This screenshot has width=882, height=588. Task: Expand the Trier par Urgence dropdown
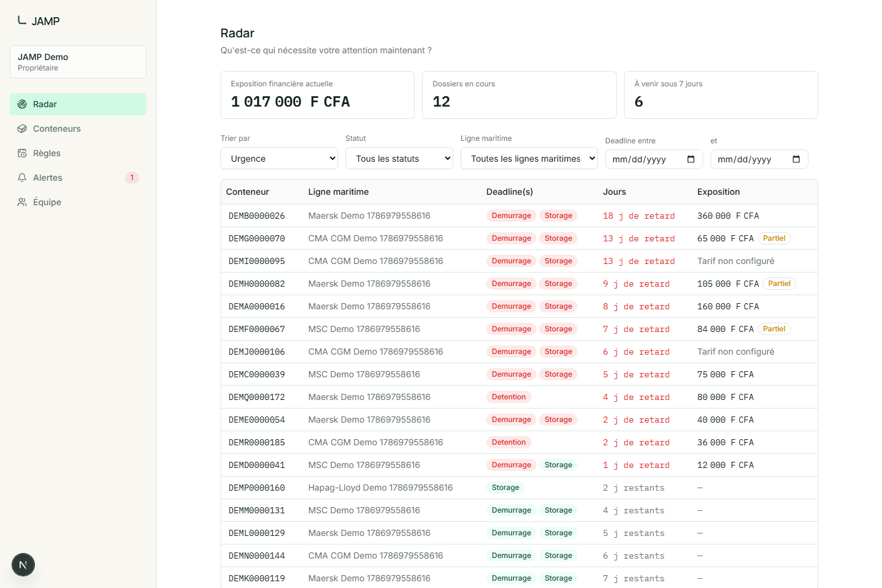279,158
